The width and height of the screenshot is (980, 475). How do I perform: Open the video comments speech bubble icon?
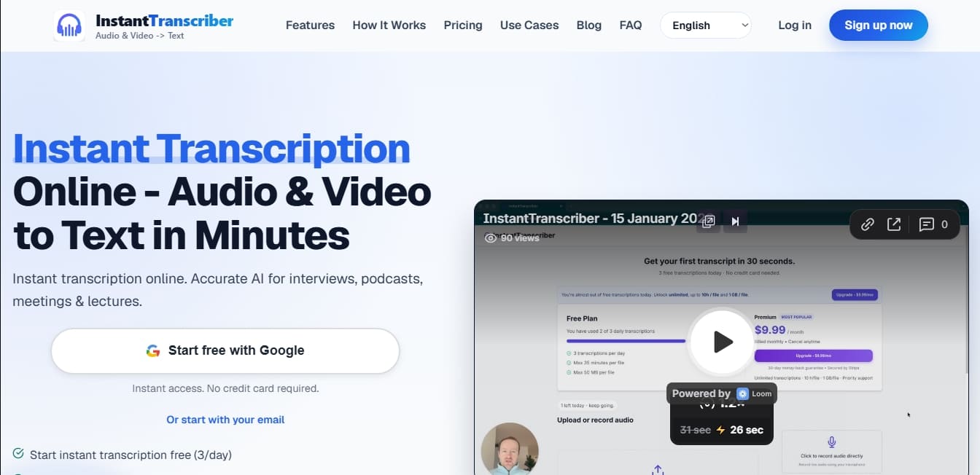pos(926,224)
